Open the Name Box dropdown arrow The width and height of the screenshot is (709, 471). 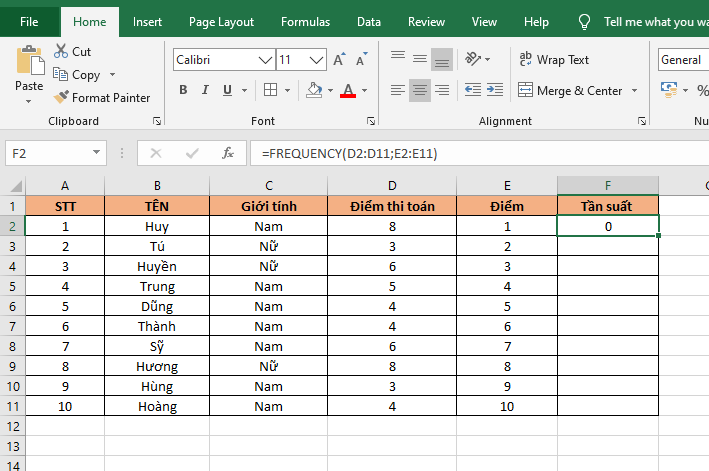(97, 153)
